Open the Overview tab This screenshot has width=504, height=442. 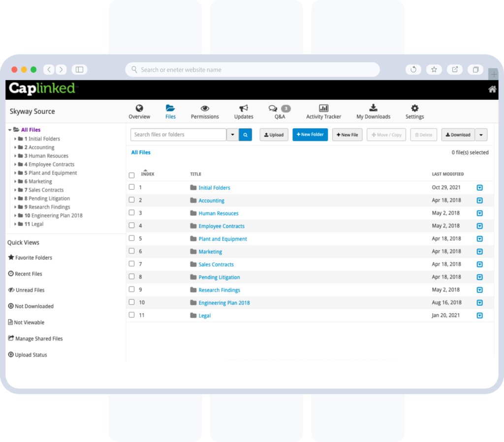(x=139, y=112)
